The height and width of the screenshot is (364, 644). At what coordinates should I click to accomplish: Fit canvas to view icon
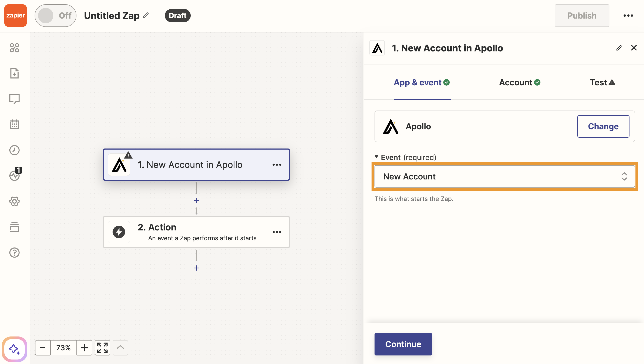tap(102, 348)
